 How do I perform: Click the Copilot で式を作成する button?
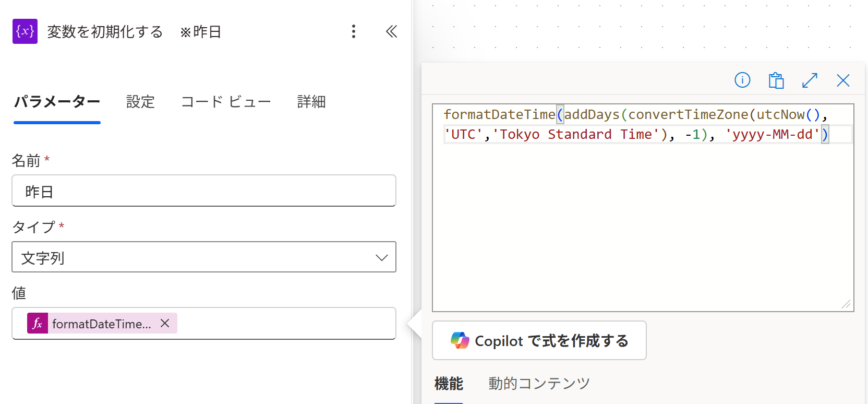(x=539, y=340)
